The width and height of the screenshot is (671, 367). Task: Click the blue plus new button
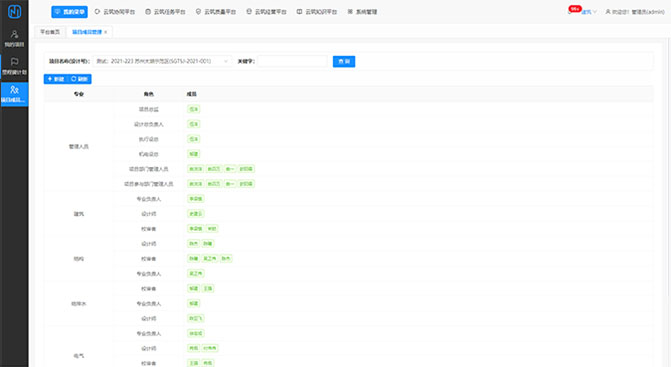(x=56, y=79)
